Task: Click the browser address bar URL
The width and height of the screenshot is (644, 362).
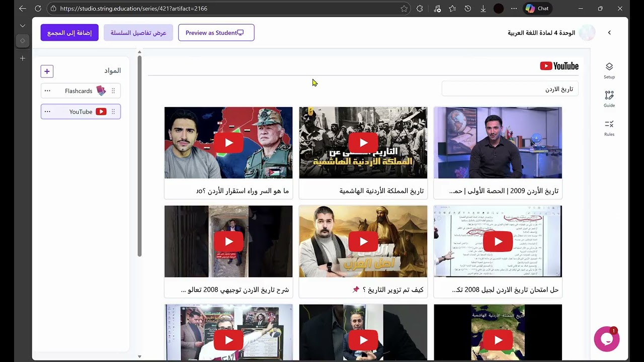Action: point(133,9)
